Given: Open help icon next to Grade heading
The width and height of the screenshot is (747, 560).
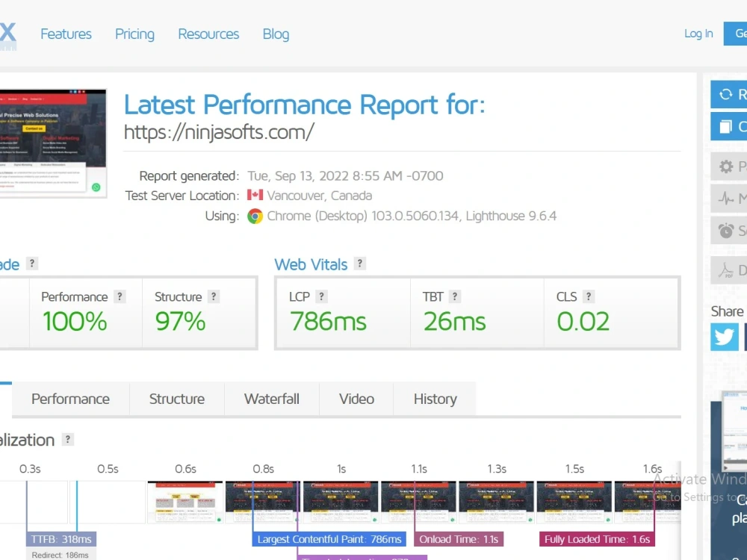Looking at the screenshot, I should tap(32, 264).
